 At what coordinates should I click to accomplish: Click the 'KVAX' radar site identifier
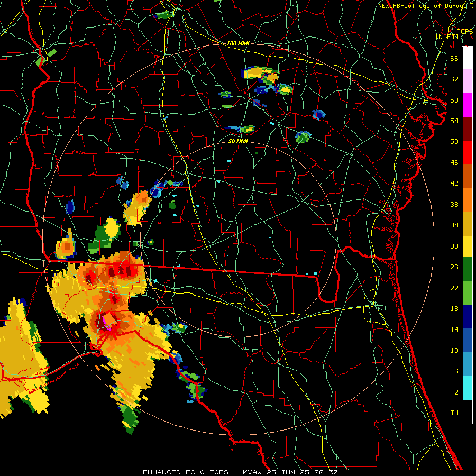tap(253, 472)
